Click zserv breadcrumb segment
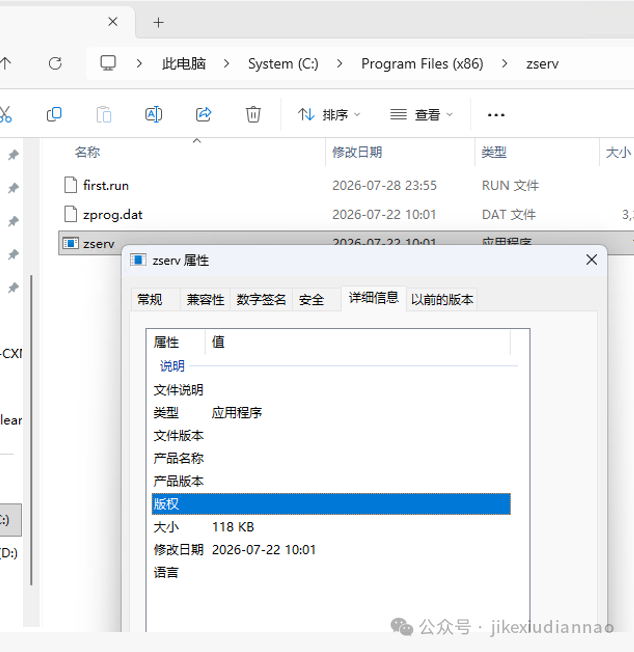634x652 pixels. (x=543, y=64)
